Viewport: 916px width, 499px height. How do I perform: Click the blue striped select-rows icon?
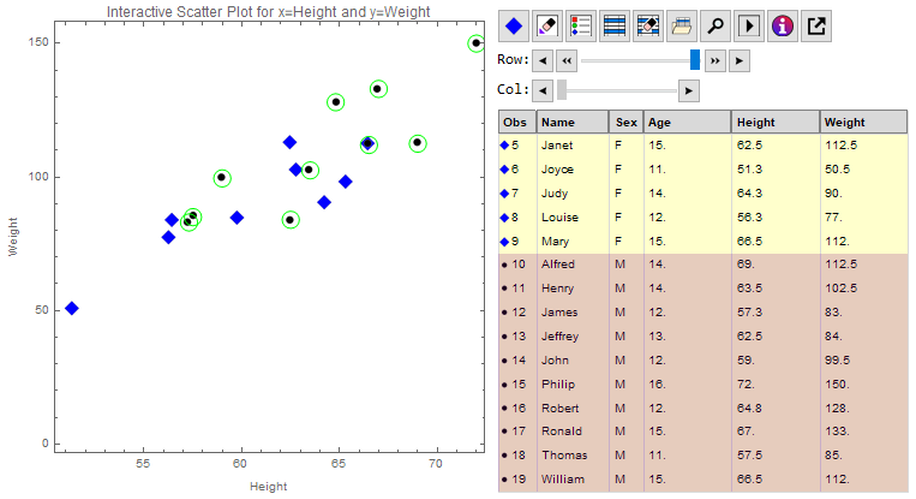[x=615, y=26]
